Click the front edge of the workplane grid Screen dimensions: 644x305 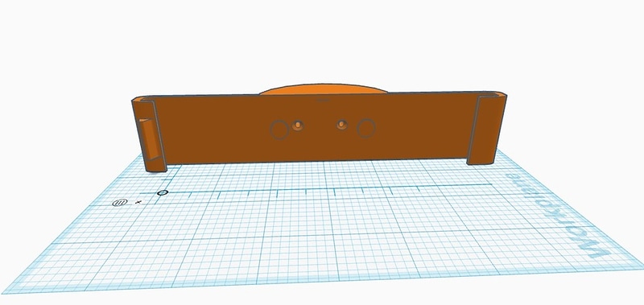[320, 282]
